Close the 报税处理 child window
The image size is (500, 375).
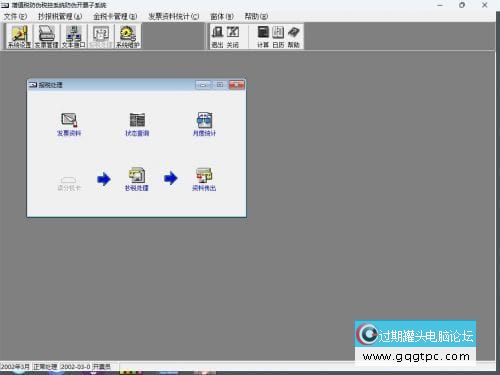(x=237, y=85)
